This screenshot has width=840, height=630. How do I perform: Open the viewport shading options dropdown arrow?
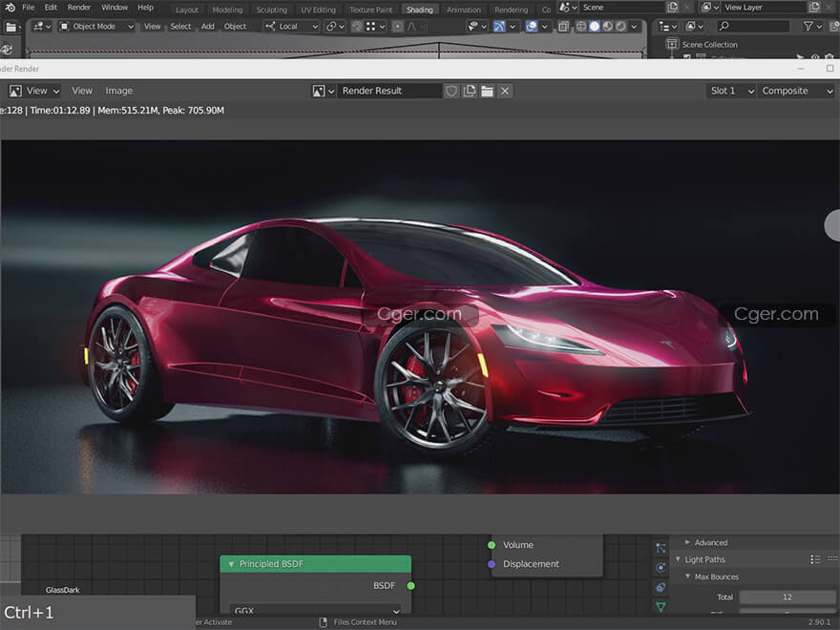coord(634,27)
